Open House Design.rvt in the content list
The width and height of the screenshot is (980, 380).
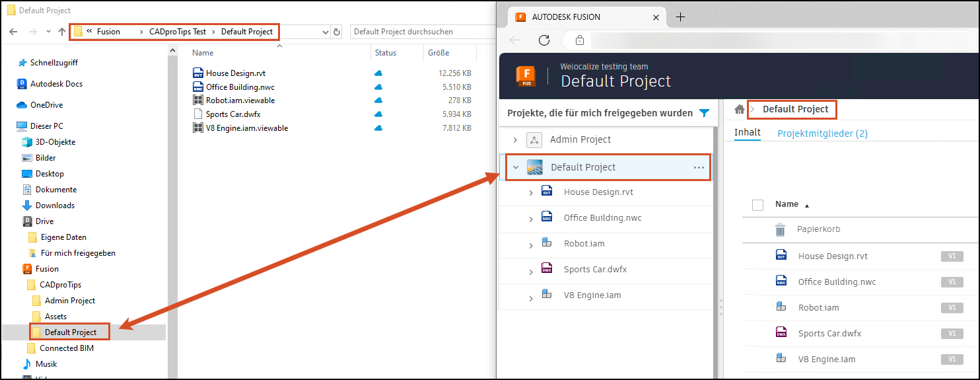click(x=833, y=256)
